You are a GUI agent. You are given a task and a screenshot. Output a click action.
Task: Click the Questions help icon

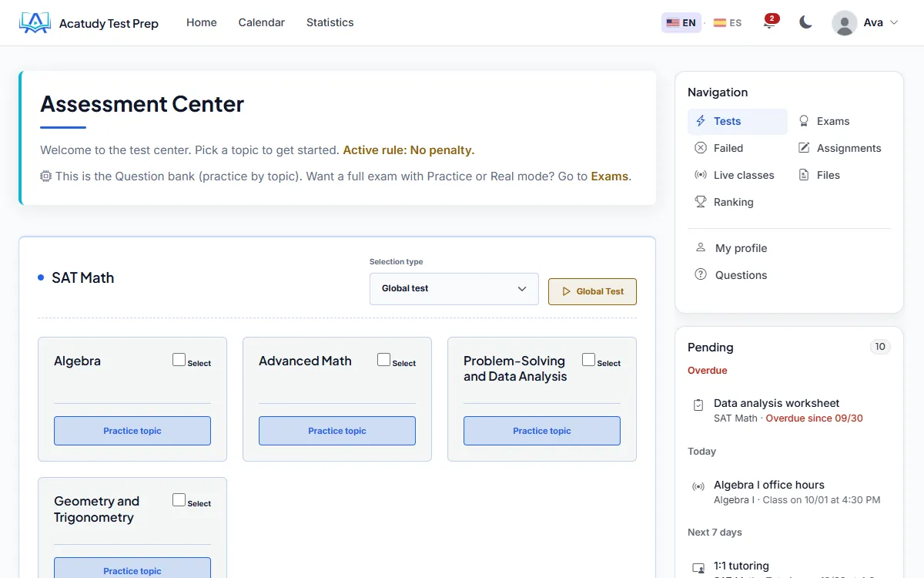pyautogui.click(x=701, y=274)
